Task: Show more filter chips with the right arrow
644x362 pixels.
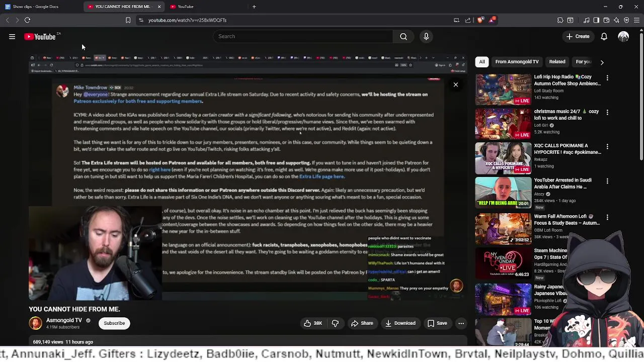Action: [602, 62]
